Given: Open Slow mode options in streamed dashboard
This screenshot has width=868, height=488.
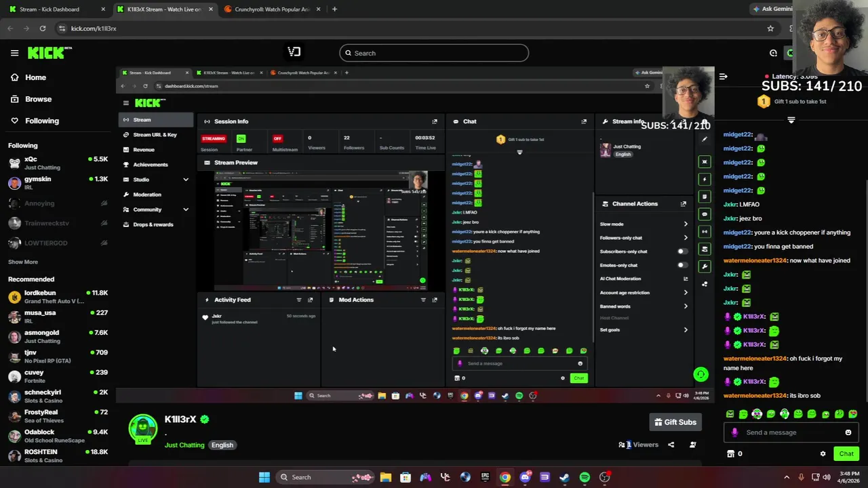Looking at the screenshot, I should pos(644,224).
